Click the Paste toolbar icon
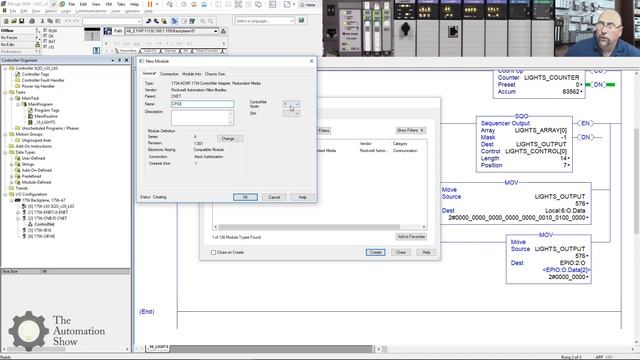The image size is (640, 360). click(x=57, y=21)
